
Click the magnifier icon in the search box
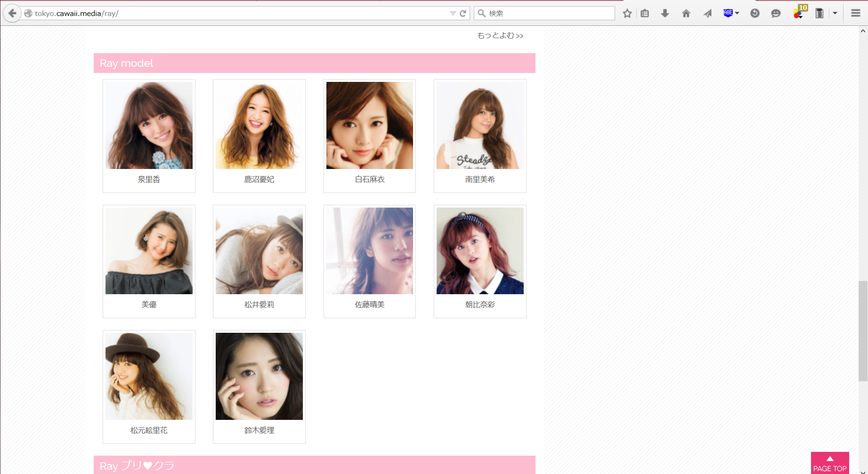(482, 13)
